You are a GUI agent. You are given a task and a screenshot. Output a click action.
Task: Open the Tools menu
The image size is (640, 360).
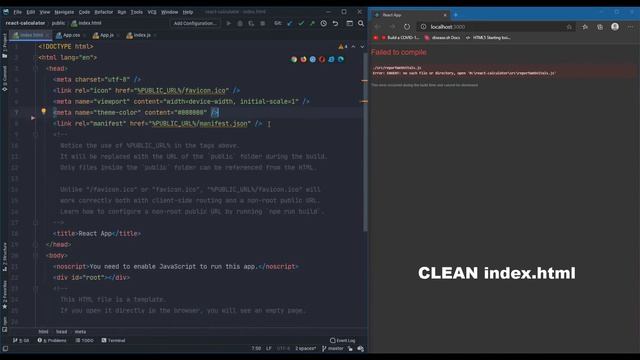pos(136,12)
